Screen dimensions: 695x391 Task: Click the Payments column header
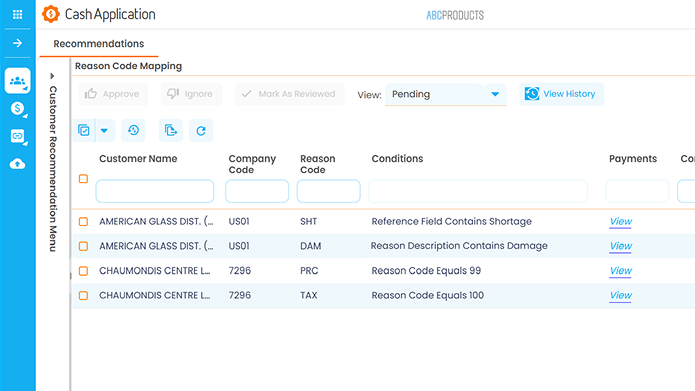pos(633,159)
